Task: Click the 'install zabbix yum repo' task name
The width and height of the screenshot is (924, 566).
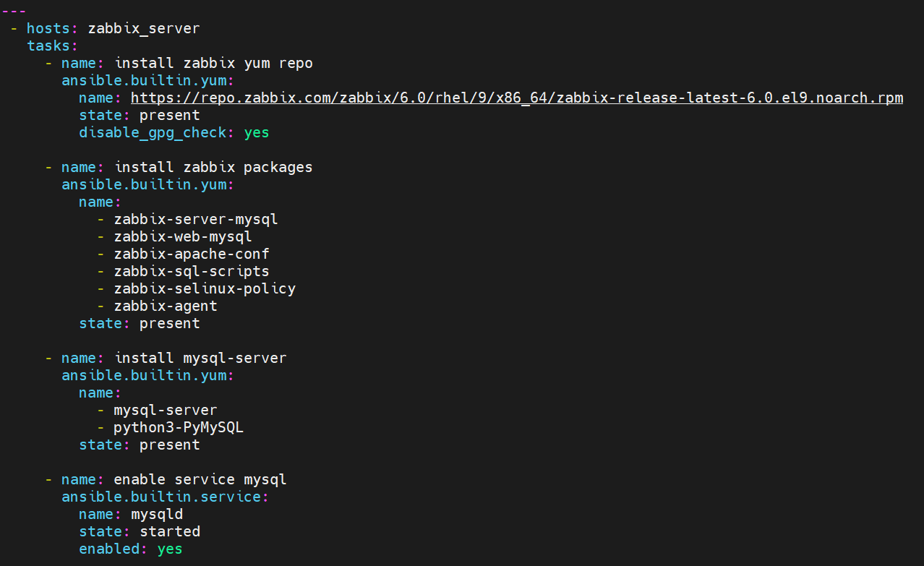Action: (214, 64)
